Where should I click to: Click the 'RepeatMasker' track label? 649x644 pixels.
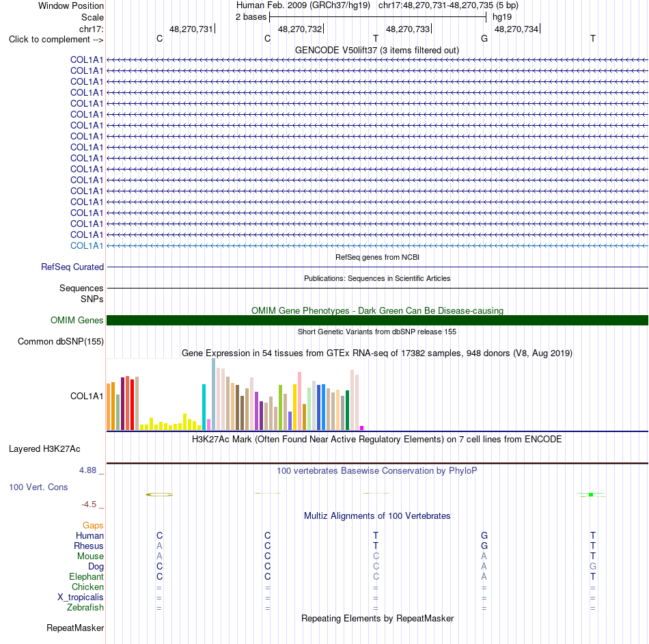tap(75, 628)
